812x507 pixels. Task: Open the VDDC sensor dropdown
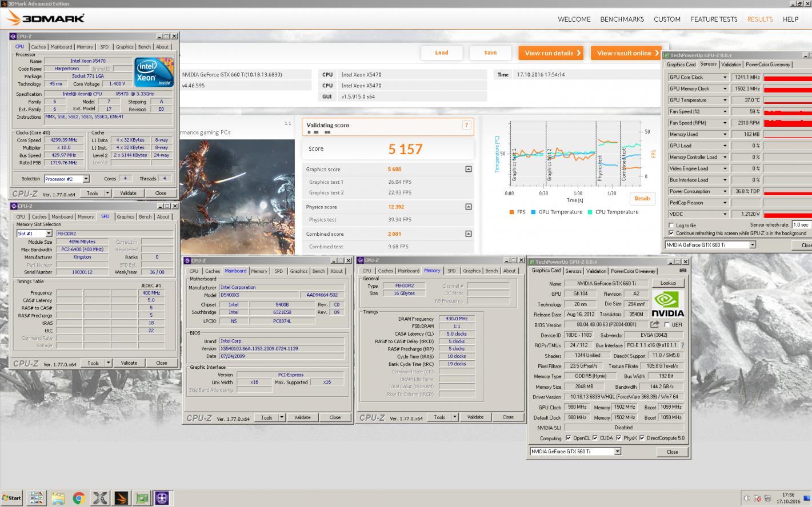click(725, 214)
